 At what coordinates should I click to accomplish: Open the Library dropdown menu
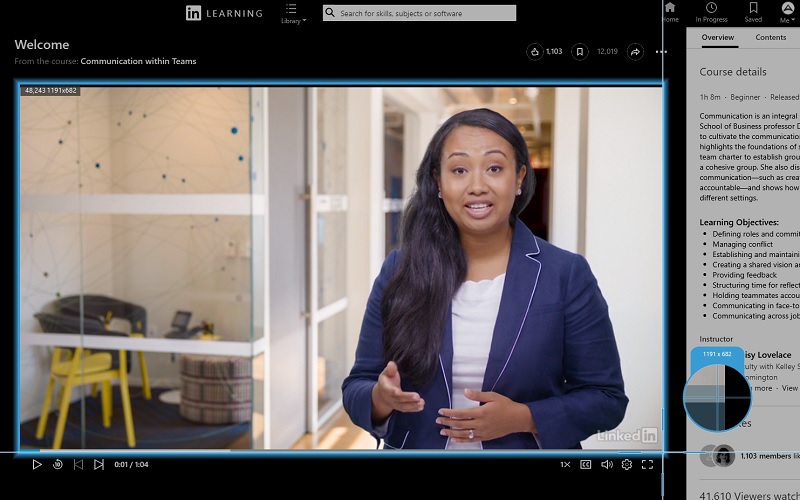click(x=291, y=13)
